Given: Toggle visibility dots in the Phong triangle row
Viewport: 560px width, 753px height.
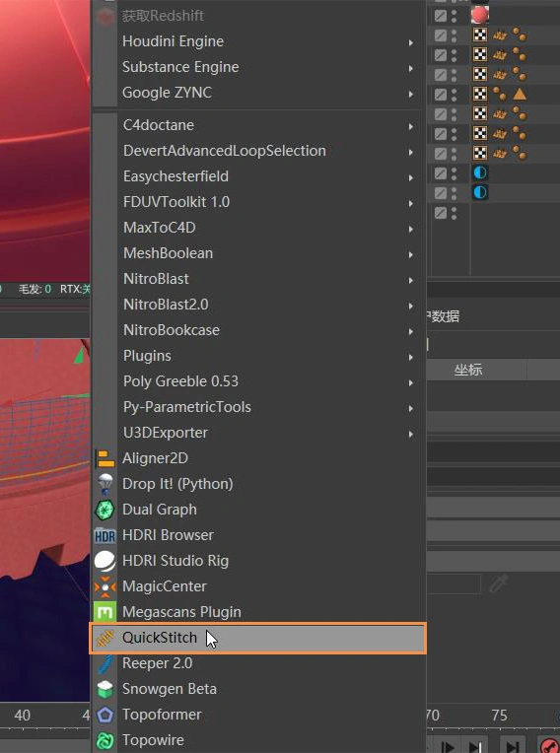Looking at the screenshot, I should point(454,95).
